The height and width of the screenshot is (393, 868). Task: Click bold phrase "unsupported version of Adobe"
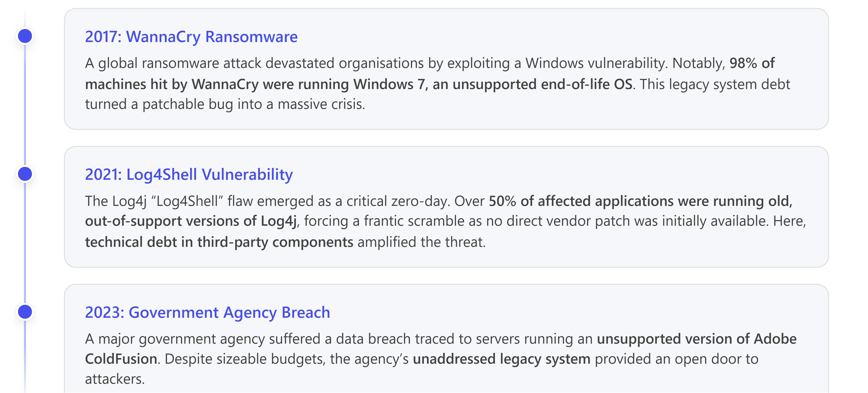point(696,339)
